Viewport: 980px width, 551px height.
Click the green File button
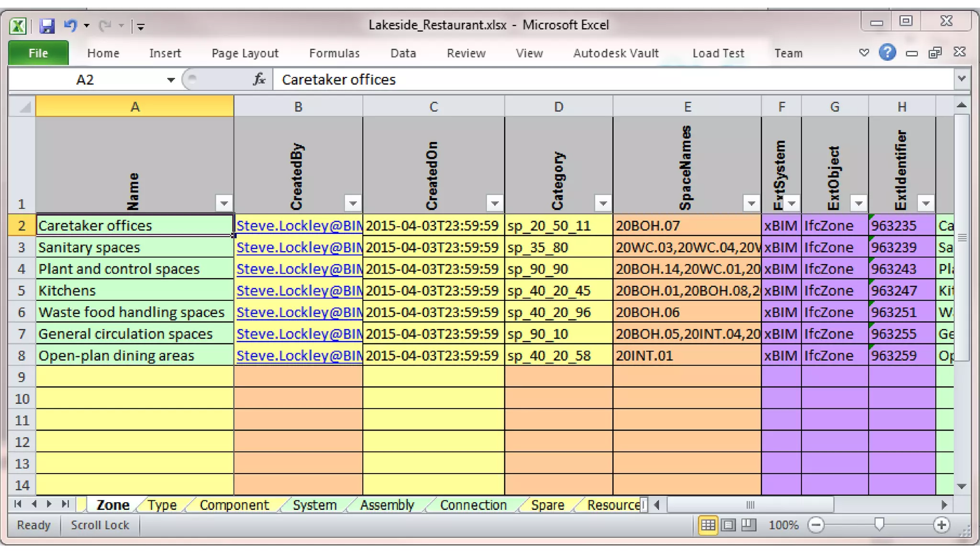tap(38, 53)
